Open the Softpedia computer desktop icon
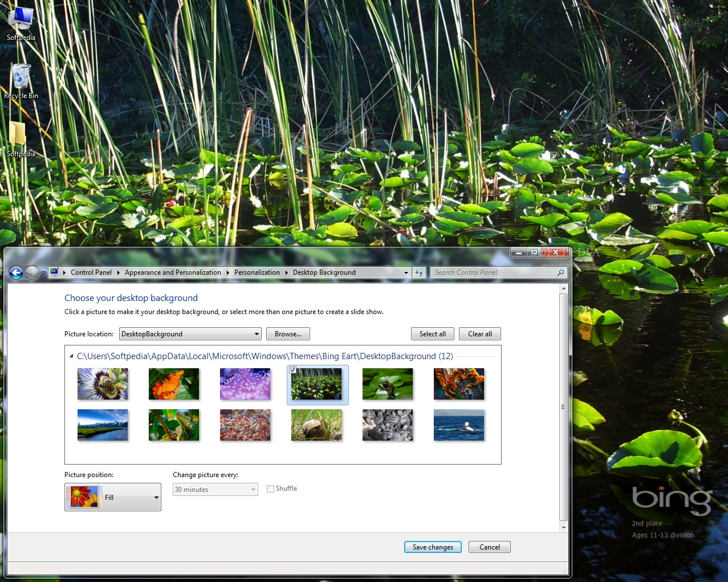The height and width of the screenshot is (582, 728). [x=21, y=24]
